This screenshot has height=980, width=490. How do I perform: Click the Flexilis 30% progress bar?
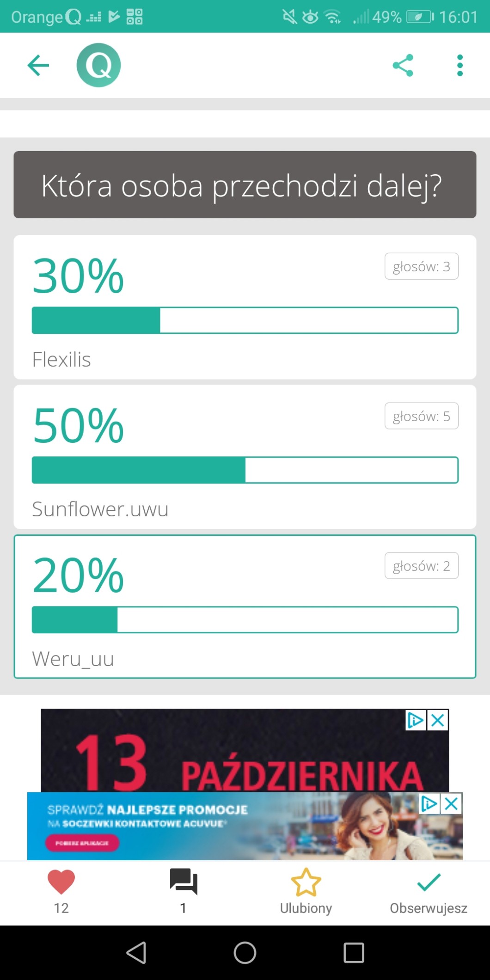point(245,320)
